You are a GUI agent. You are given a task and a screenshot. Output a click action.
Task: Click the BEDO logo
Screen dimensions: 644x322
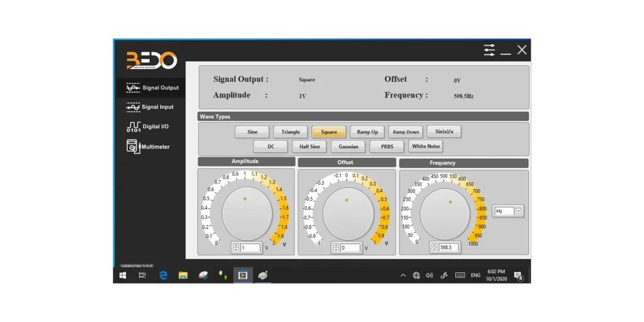(x=152, y=60)
